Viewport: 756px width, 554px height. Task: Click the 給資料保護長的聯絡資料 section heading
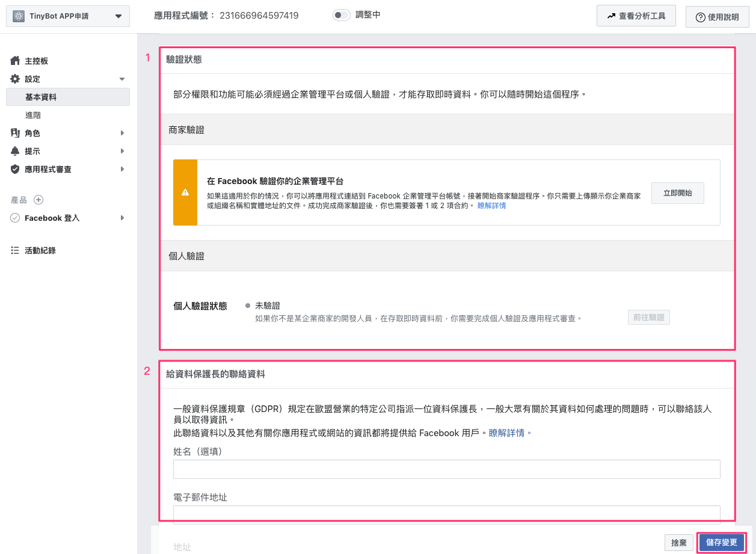point(215,374)
